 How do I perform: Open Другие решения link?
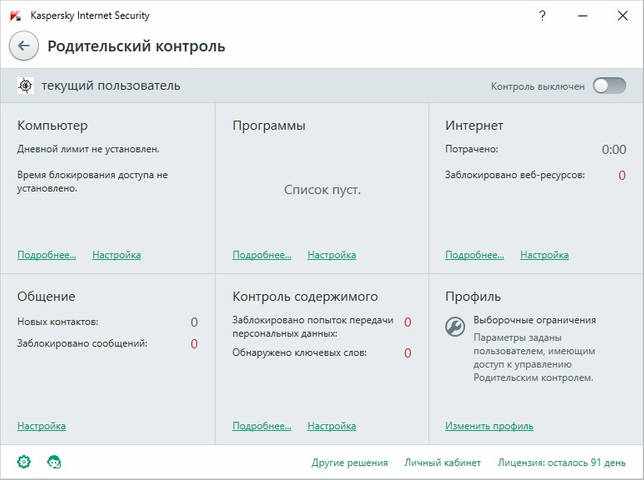(x=350, y=462)
